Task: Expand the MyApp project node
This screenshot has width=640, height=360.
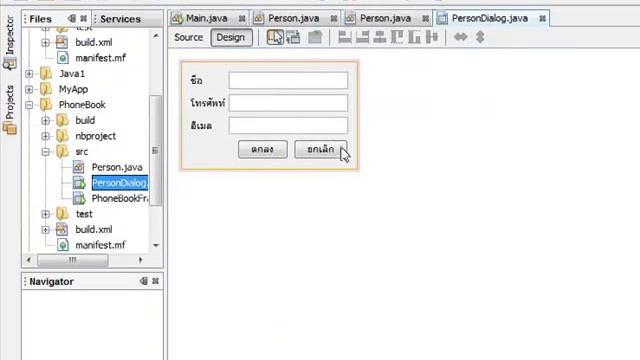Action: (x=29, y=89)
